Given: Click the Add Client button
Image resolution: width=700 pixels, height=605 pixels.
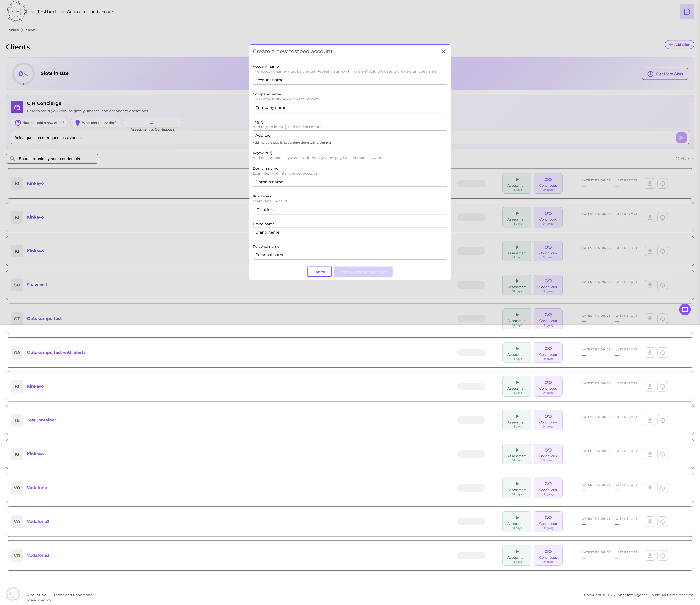Looking at the screenshot, I should pos(679,45).
